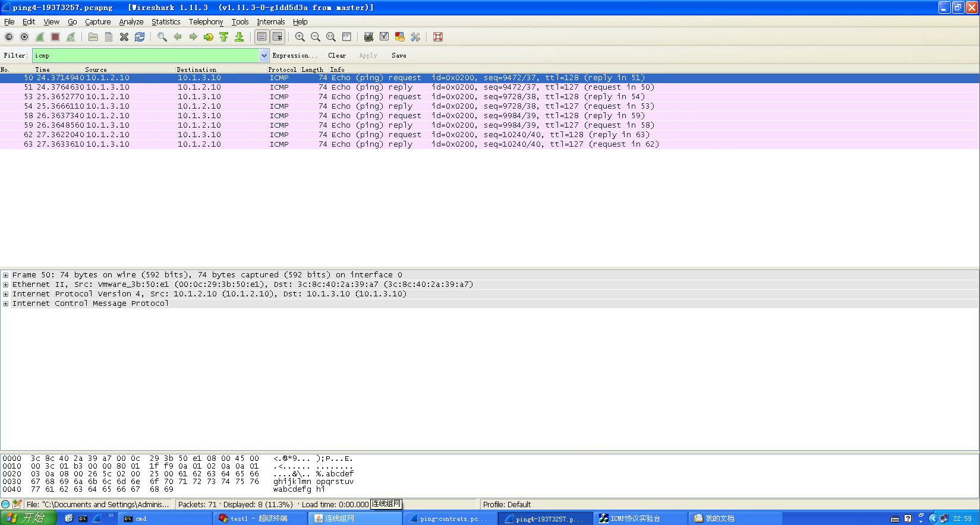This screenshot has width=980, height=525.
Task: Select packet 59 echo reply row
Action: point(490,125)
